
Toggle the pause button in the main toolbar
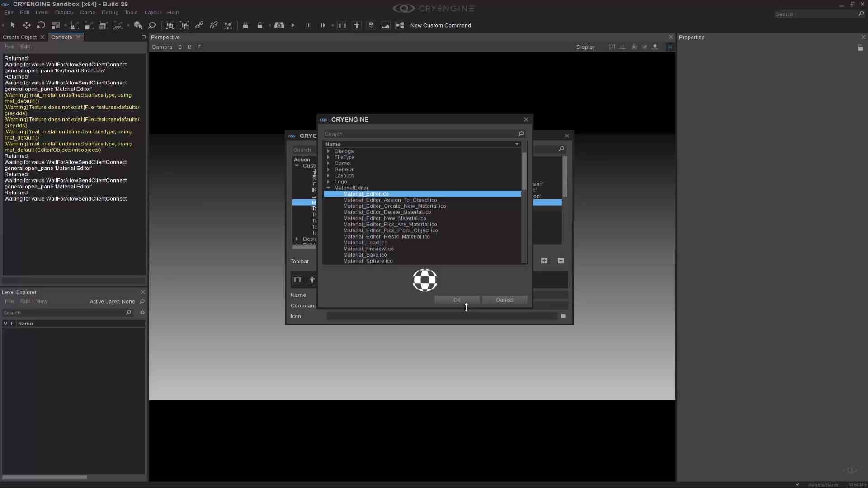click(x=308, y=26)
